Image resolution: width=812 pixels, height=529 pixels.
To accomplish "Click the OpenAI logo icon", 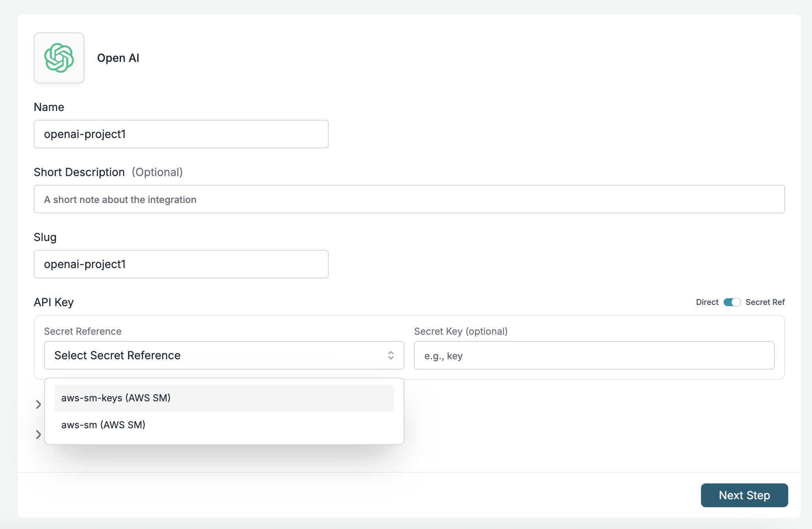I will pos(59,58).
